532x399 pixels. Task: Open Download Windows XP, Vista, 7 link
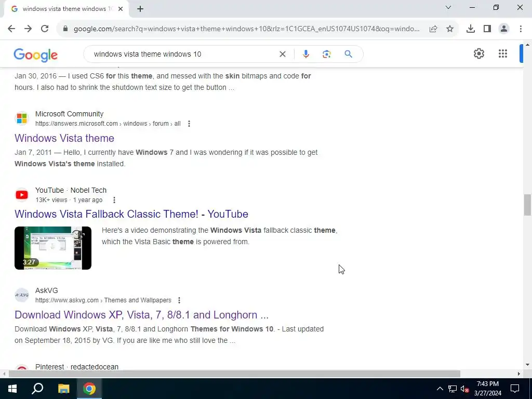(x=141, y=315)
